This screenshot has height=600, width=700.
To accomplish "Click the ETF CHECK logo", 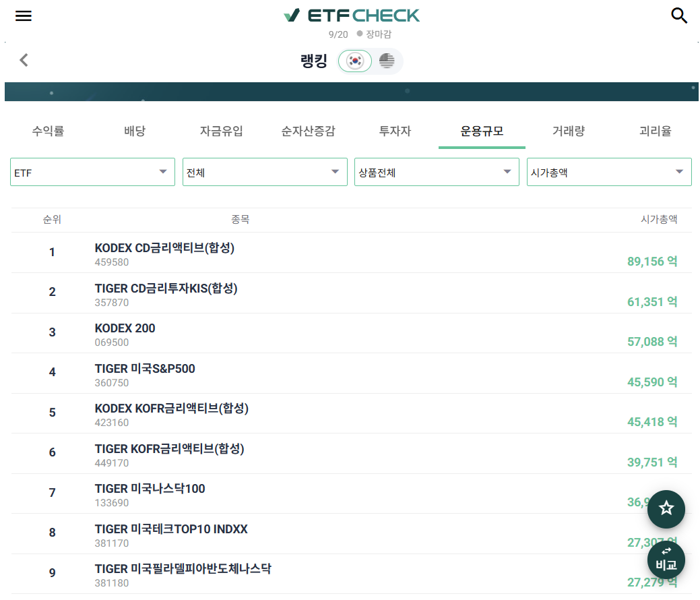I will [351, 16].
